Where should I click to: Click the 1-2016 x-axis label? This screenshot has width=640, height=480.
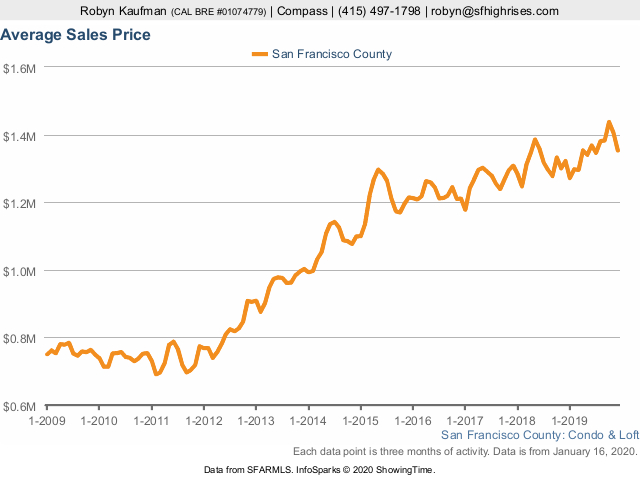(x=413, y=420)
